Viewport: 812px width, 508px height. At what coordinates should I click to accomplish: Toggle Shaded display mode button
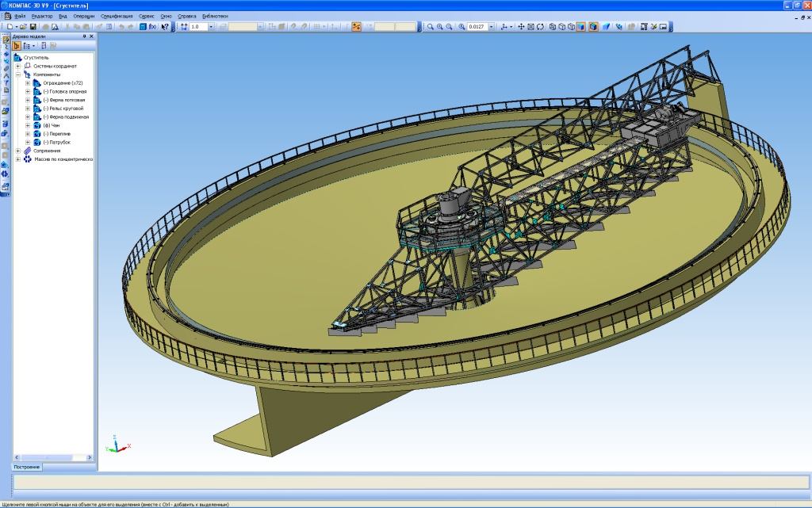(580, 26)
